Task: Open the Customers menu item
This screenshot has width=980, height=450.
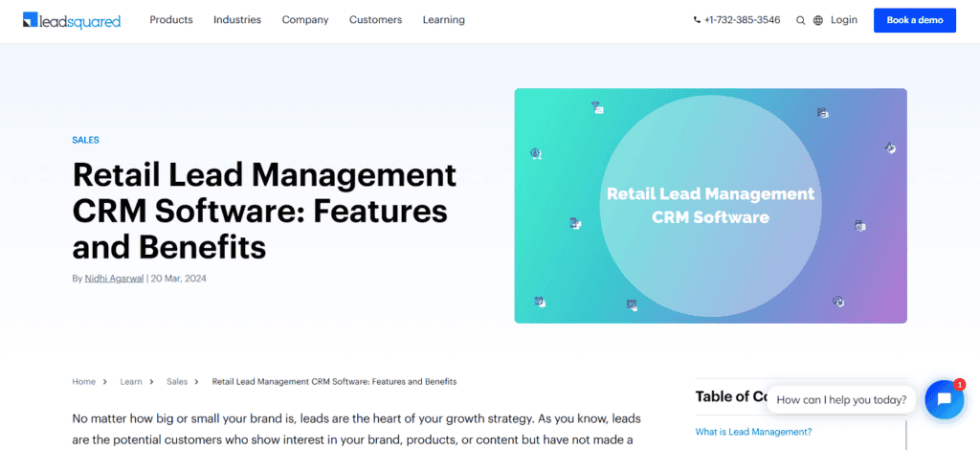Action: pos(375,20)
